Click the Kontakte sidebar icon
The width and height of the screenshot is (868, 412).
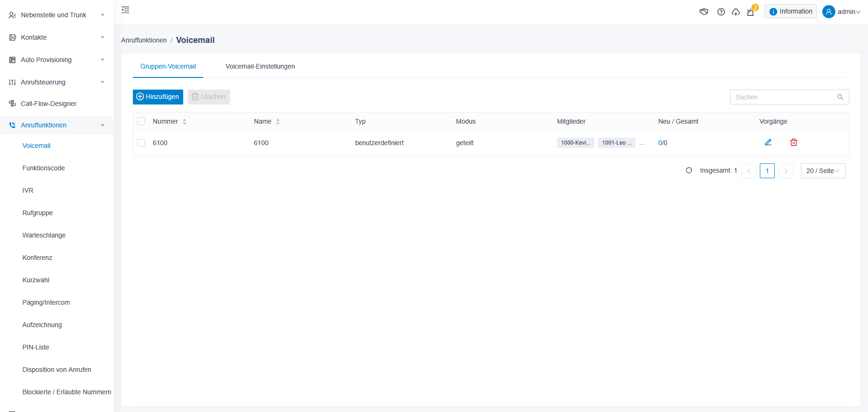(13, 37)
